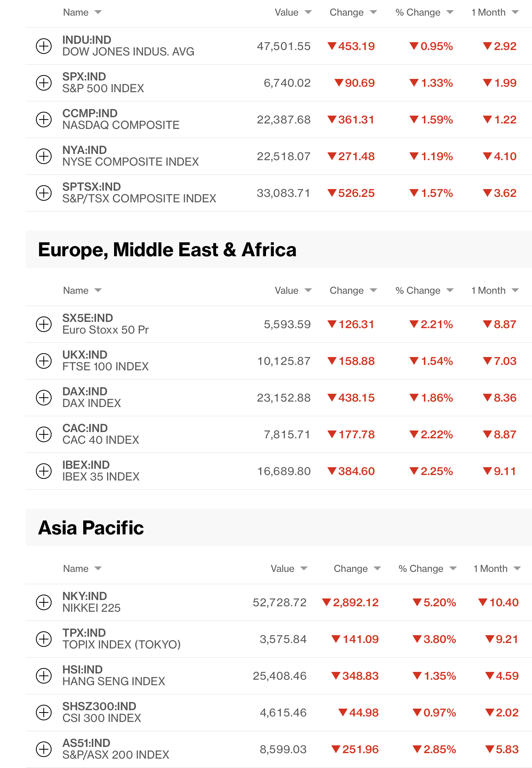Add CSI 300 Index using plus icon

tap(44, 713)
